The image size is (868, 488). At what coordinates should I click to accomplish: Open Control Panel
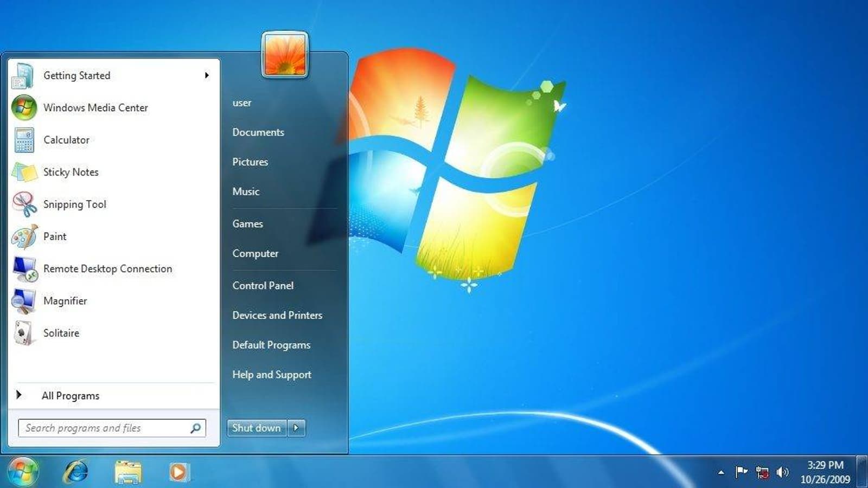point(263,286)
